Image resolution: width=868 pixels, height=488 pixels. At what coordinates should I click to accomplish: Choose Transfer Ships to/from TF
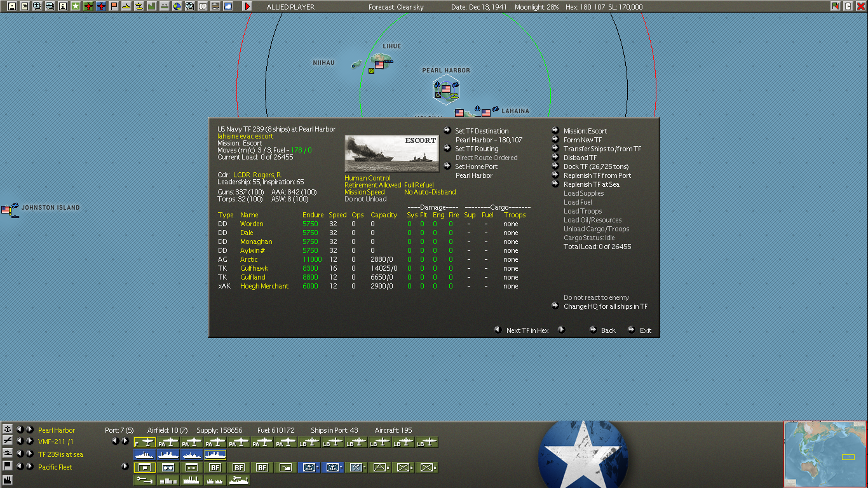(602, 149)
